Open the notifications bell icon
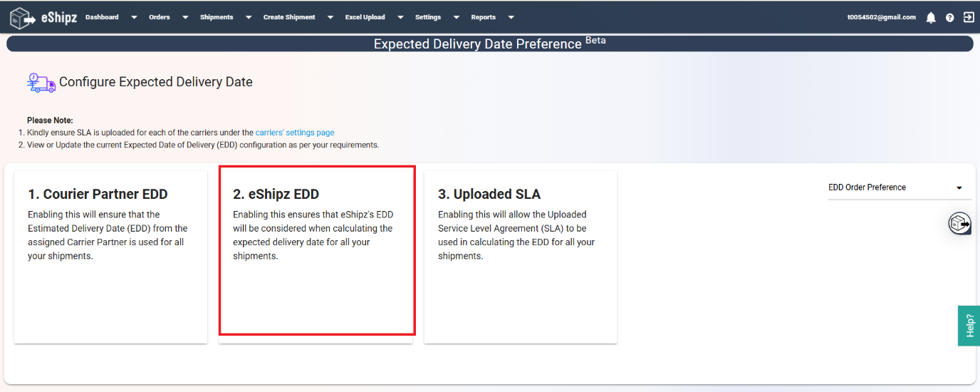The height and width of the screenshot is (392, 980). point(931,17)
